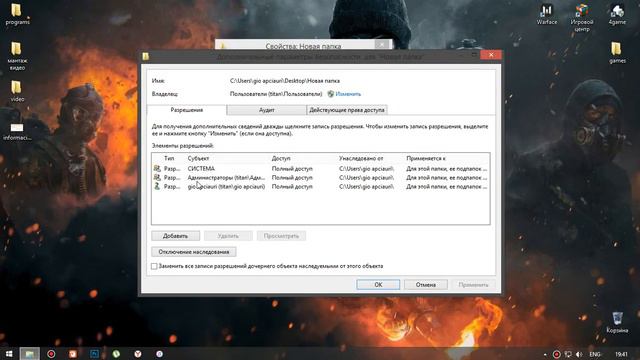This screenshot has height=360, width=640.
Task: Click the group icon of СИСТЕМА row
Action: tap(157, 168)
